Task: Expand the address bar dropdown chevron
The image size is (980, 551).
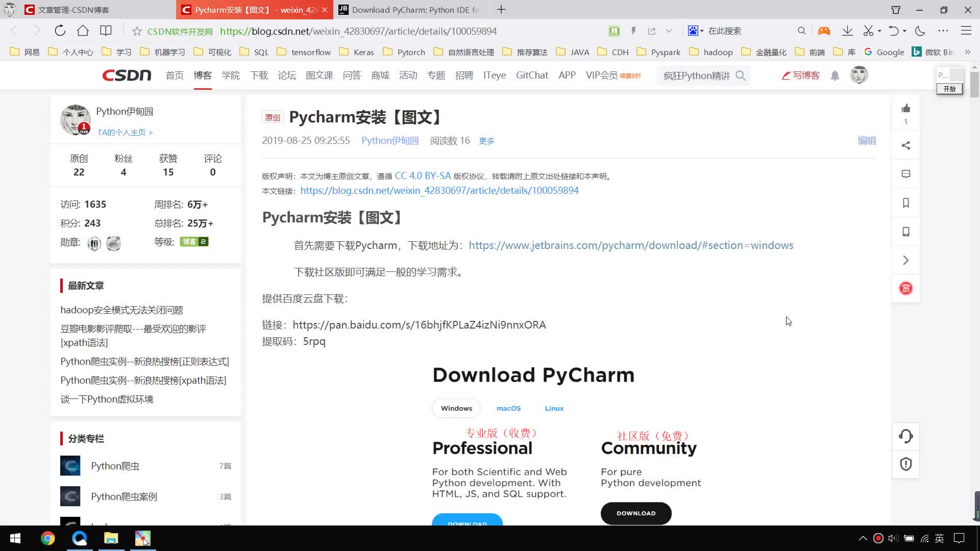Action: coord(669,31)
